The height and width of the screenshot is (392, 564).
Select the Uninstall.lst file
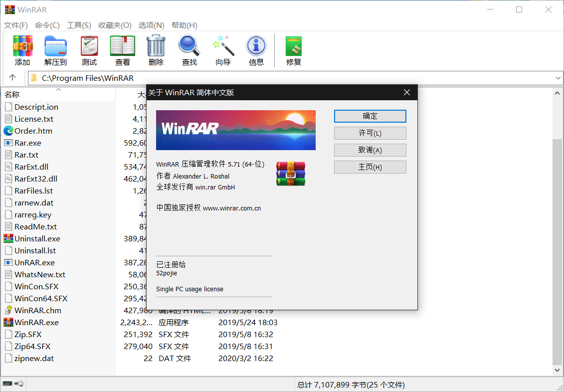pos(35,251)
